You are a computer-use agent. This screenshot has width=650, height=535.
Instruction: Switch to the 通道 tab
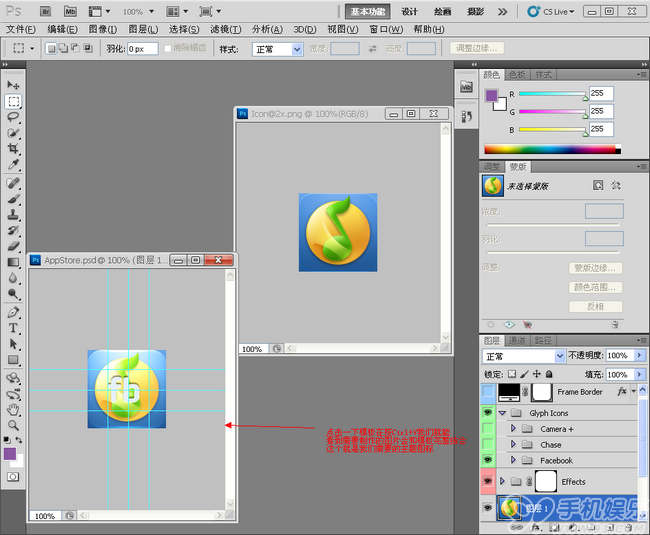click(517, 340)
